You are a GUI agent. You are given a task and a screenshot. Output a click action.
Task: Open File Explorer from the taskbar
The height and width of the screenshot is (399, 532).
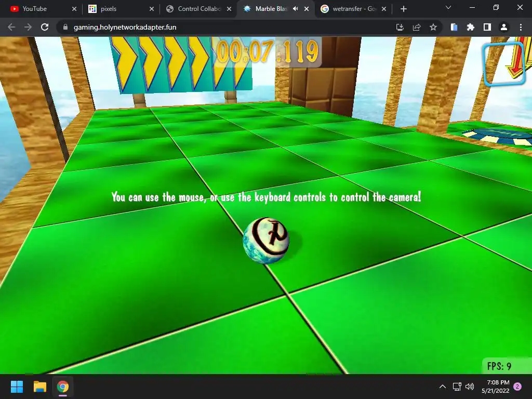pyautogui.click(x=39, y=387)
